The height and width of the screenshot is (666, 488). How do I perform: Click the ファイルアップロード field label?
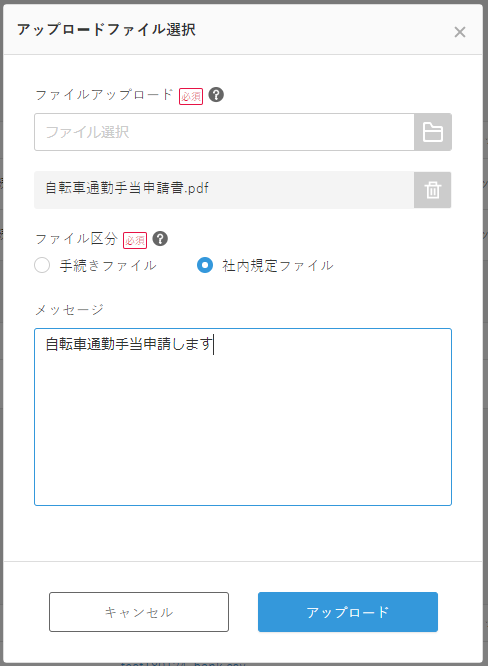104,94
